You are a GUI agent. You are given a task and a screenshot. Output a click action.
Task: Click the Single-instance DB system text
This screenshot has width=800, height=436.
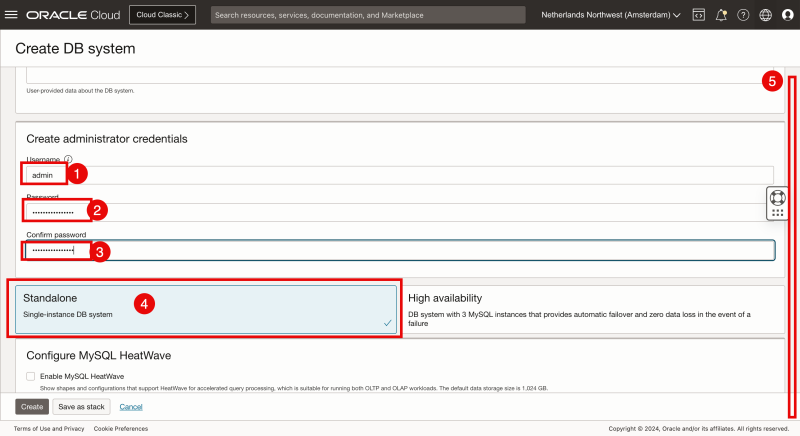(x=68, y=314)
